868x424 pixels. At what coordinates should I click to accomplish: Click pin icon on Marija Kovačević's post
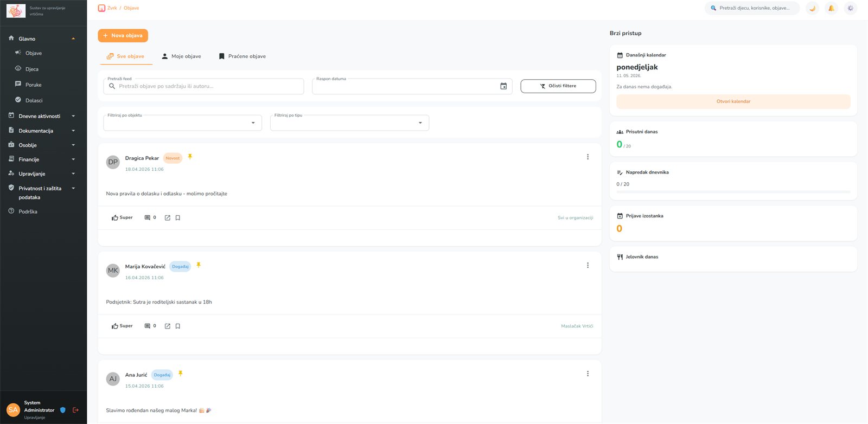pos(199,265)
